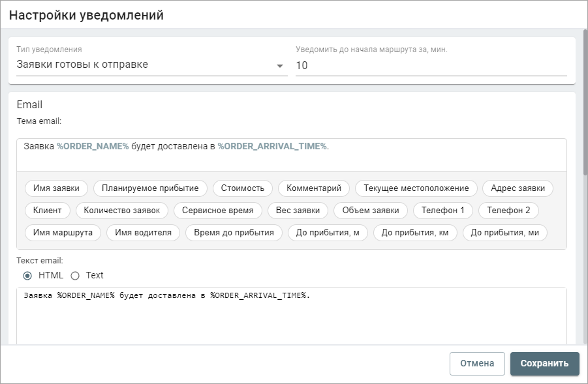Screen dimensions: 588x384
Task: Insert the Имя заявки tag
Action: pos(56,188)
